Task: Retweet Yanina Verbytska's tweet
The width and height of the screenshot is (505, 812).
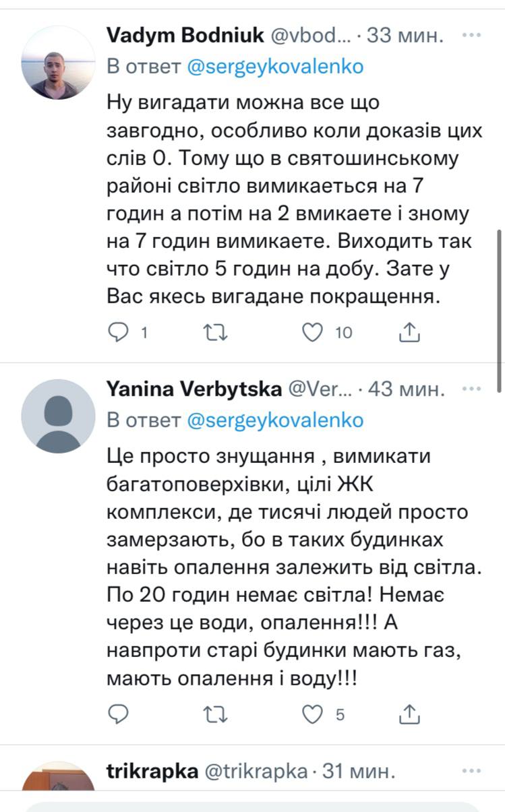Action: [216, 714]
